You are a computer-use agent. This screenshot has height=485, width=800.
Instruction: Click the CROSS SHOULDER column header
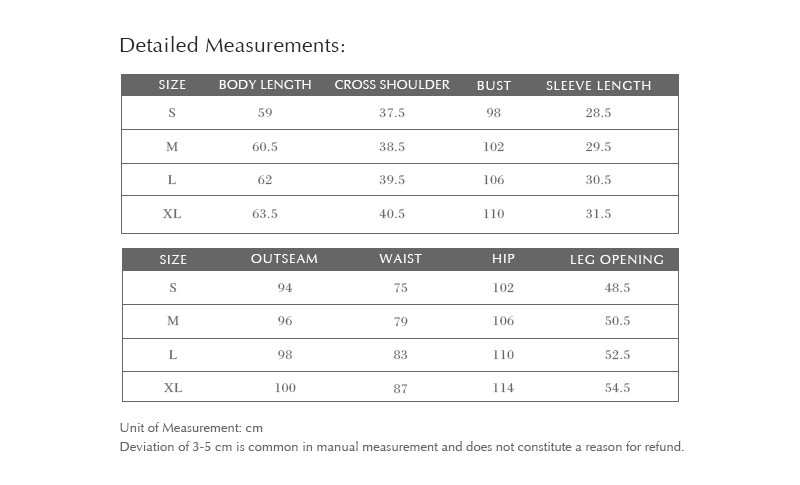(x=392, y=85)
